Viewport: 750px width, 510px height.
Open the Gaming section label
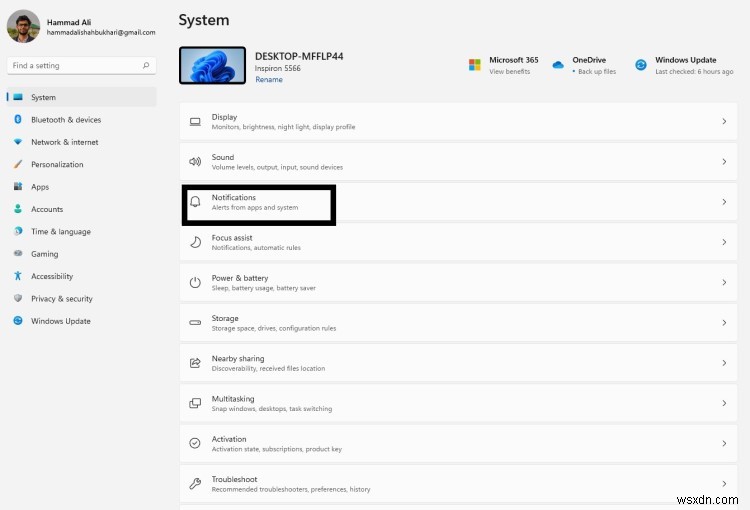[x=44, y=254]
